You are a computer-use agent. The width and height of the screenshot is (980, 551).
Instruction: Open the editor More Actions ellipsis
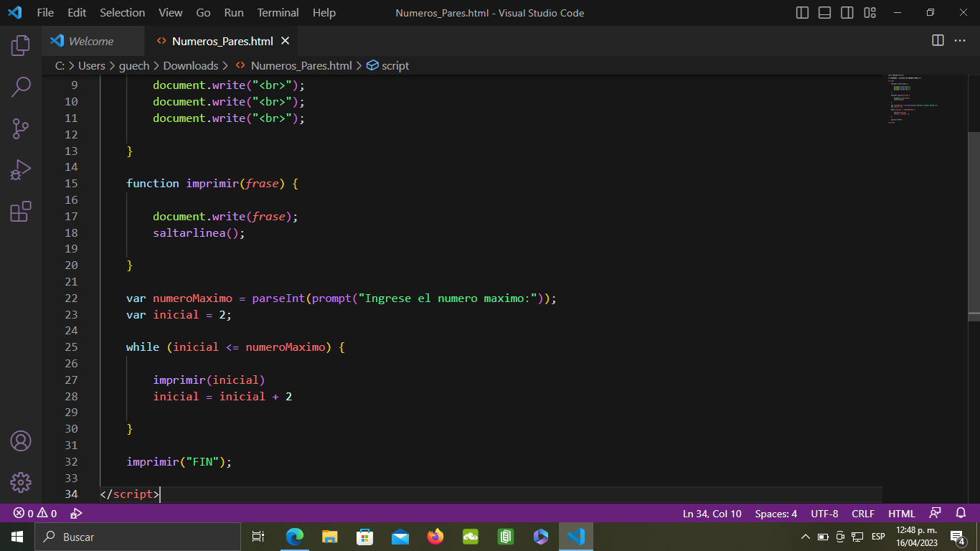point(960,40)
